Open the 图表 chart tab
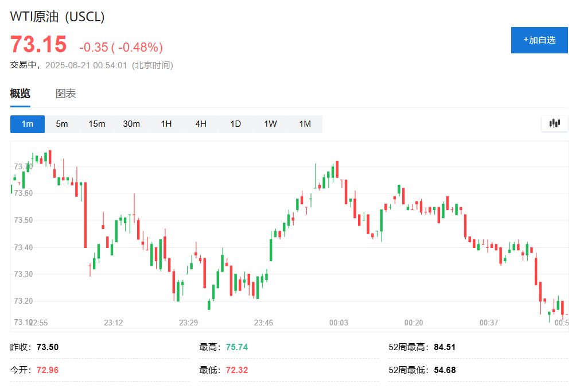 click(x=66, y=94)
